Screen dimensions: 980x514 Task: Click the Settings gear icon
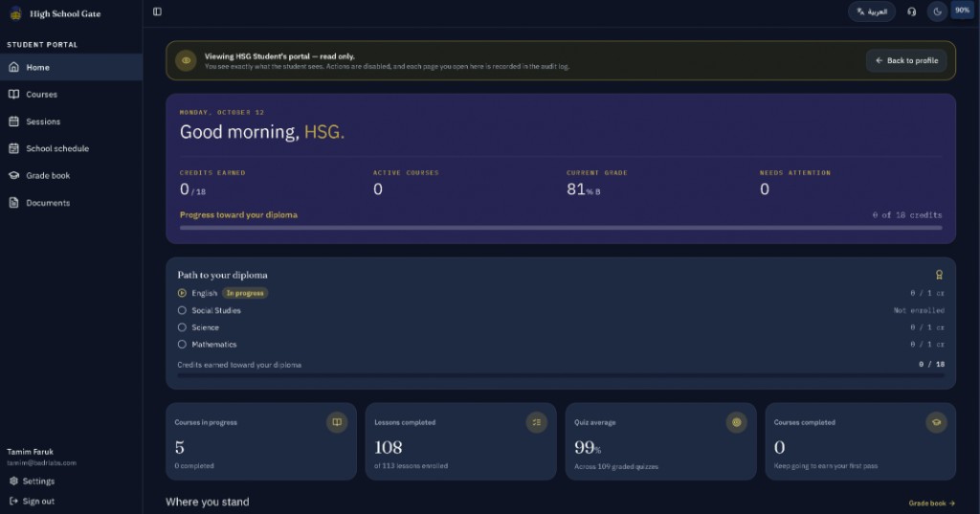(13, 480)
